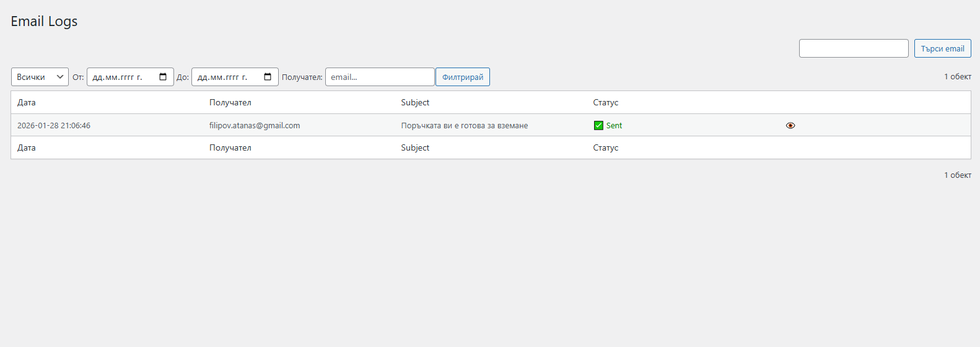Screen dimensions: 980x347
Task: Click the top Статус column header
Action: coord(605,102)
